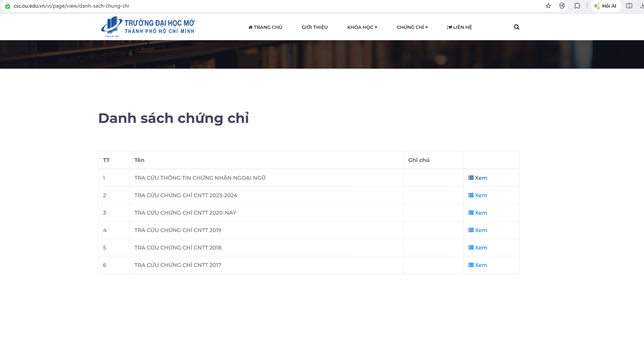
Task: Click Xem for chứng nhận ngoại ngữ row
Action: pos(477,178)
